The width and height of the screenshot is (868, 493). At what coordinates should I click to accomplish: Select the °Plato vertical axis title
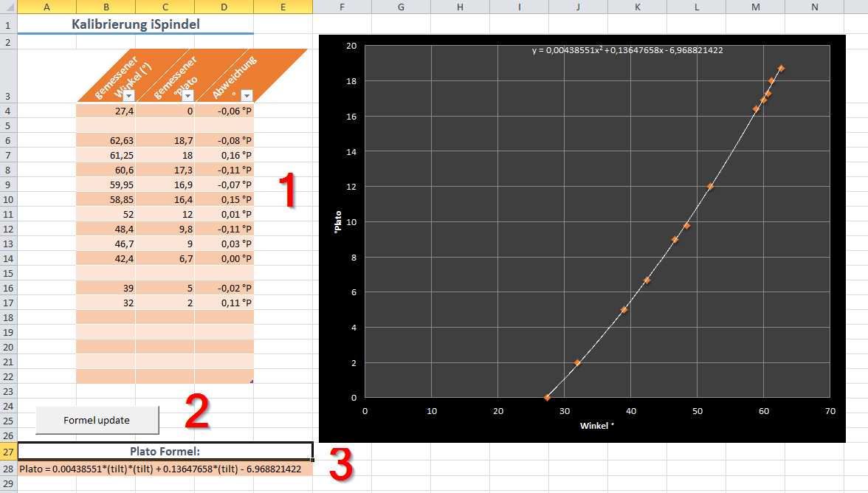[x=338, y=222]
